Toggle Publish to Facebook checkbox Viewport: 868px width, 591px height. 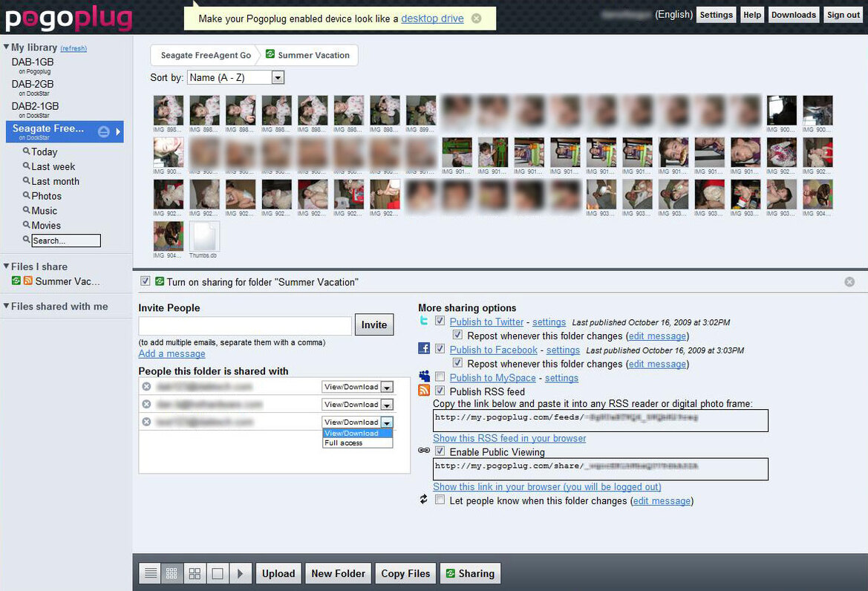click(x=440, y=349)
